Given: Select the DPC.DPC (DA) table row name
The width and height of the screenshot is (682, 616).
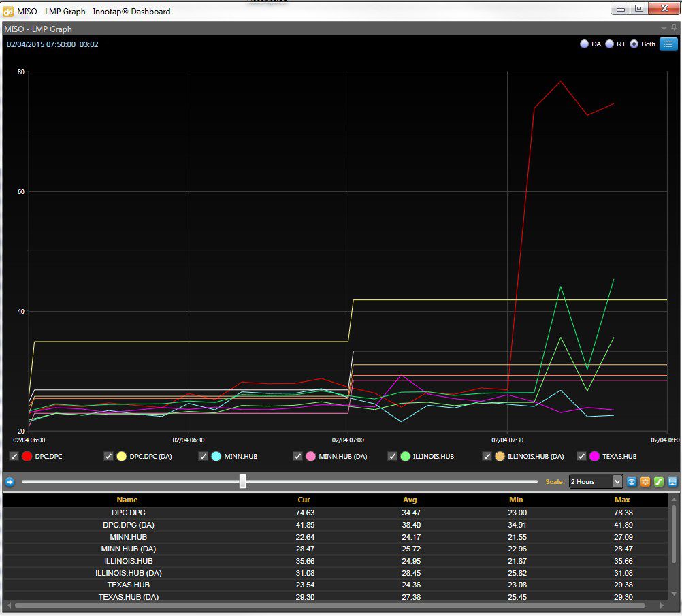Looking at the screenshot, I should tap(129, 525).
